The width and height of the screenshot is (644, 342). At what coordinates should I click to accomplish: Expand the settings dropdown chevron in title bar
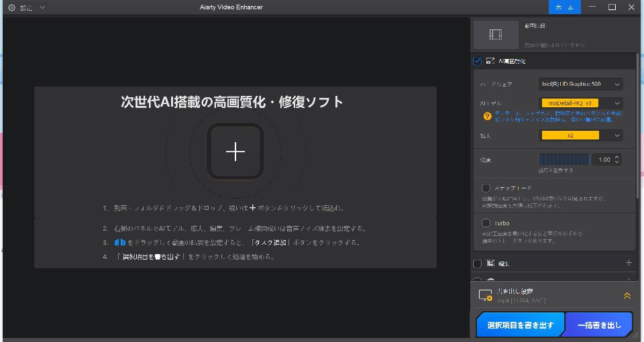tap(42, 7)
